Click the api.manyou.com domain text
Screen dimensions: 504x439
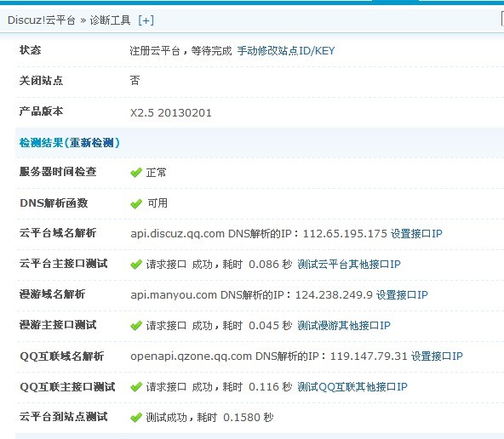174,295
